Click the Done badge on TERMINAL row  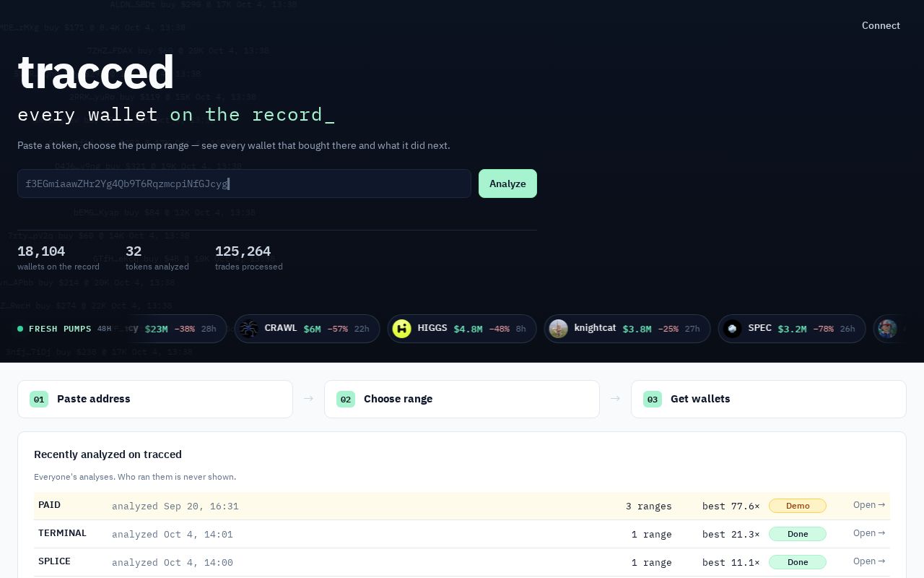click(798, 534)
